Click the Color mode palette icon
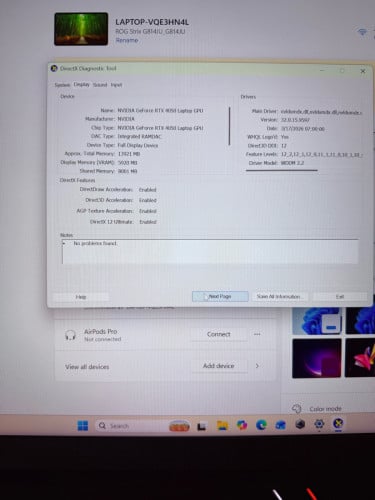The image size is (375, 500). (x=296, y=408)
